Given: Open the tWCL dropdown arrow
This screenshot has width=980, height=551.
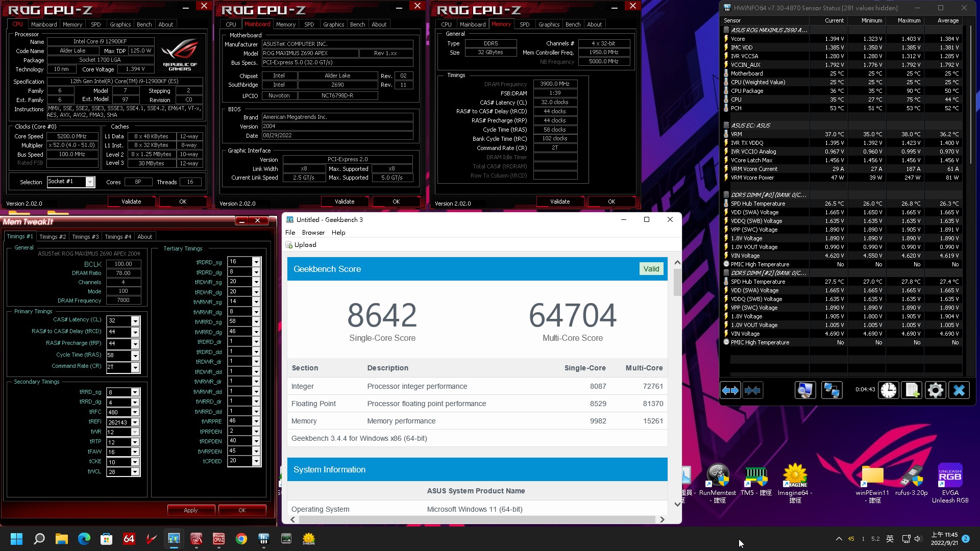Looking at the screenshot, I should 135,472.
